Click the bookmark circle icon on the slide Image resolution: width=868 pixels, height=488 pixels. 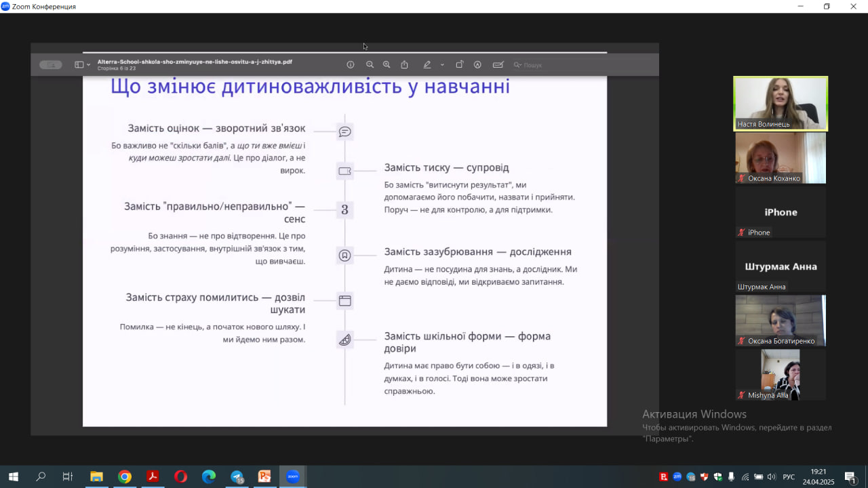(345, 256)
